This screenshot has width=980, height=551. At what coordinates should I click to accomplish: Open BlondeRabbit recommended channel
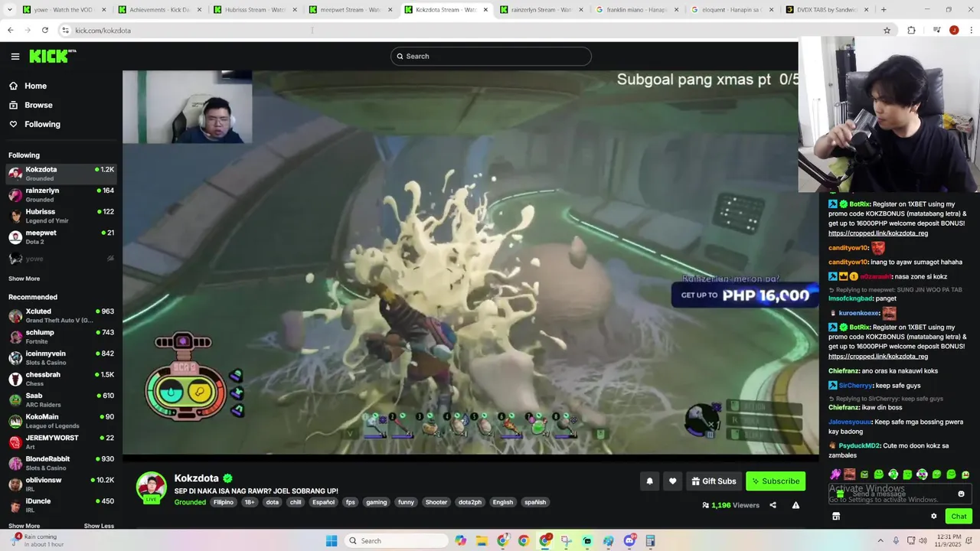(x=61, y=463)
